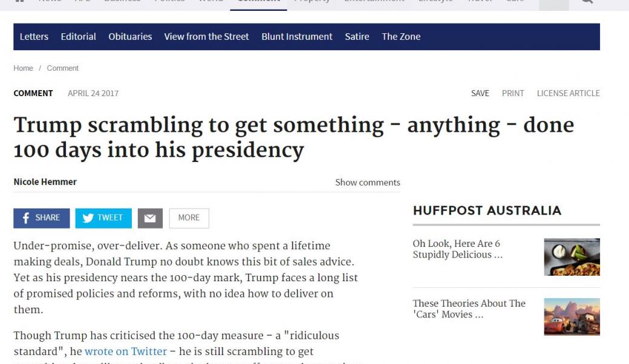Tweet the article using the Twitter icon
This screenshot has width=629, height=364.
pos(103,218)
